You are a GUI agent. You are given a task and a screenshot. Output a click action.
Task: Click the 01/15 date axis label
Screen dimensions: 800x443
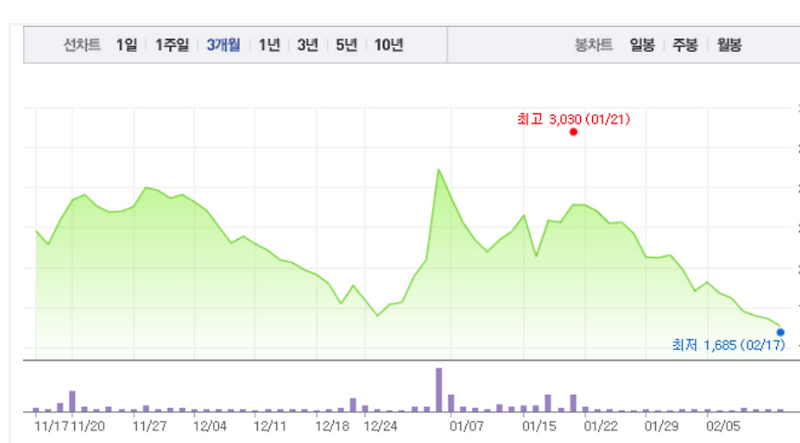coord(539,426)
